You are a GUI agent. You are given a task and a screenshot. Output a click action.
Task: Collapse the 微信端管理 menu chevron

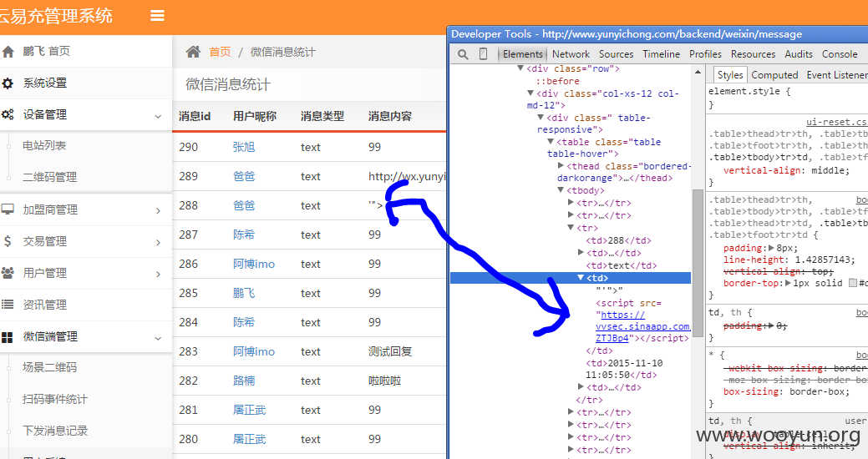(x=159, y=338)
